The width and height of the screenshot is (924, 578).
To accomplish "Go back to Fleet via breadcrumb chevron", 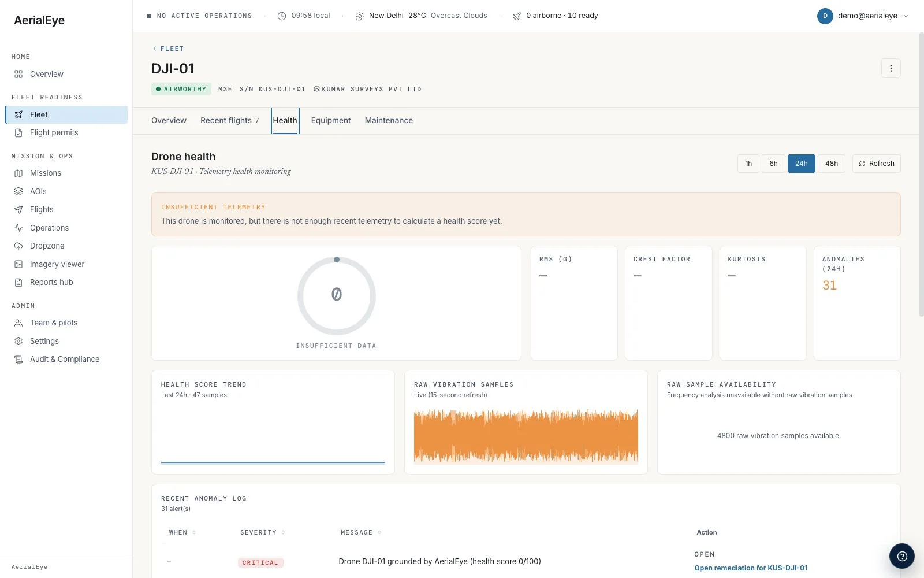I will [154, 49].
